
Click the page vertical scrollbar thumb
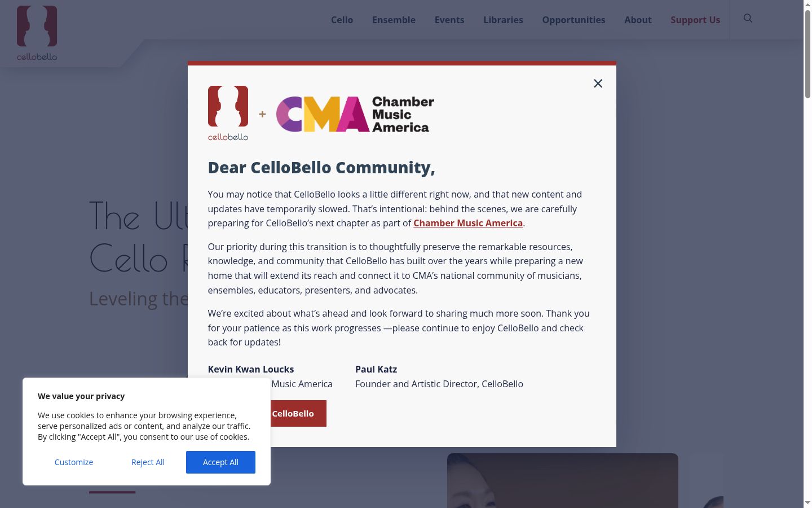click(807, 54)
